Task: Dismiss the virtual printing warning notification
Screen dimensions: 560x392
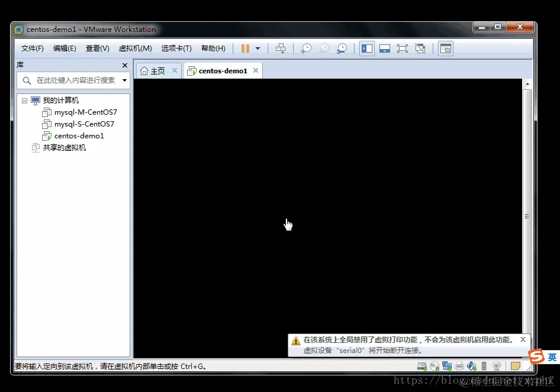Action: 523,339
